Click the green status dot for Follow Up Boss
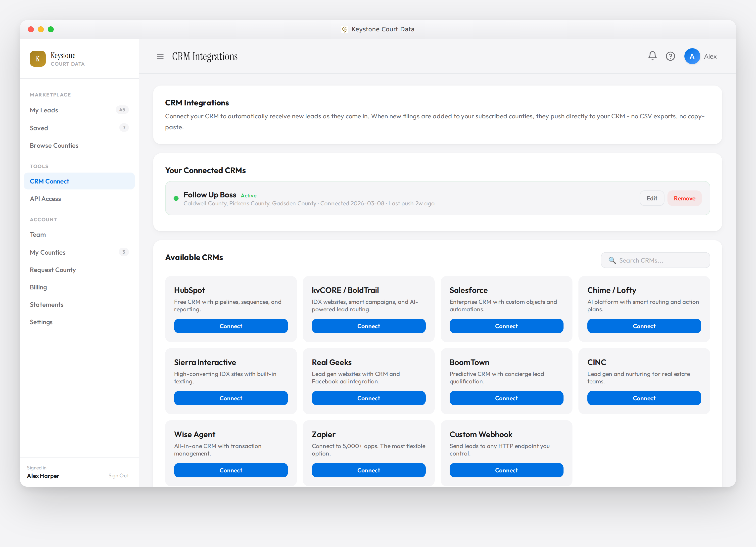 (176, 198)
